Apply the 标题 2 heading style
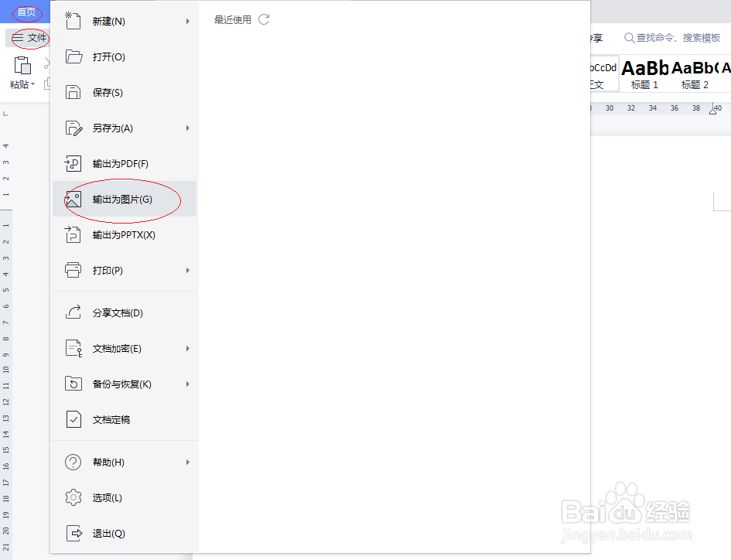Screen dimensions: 731x560 pyautogui.click(x=695, y=74)
